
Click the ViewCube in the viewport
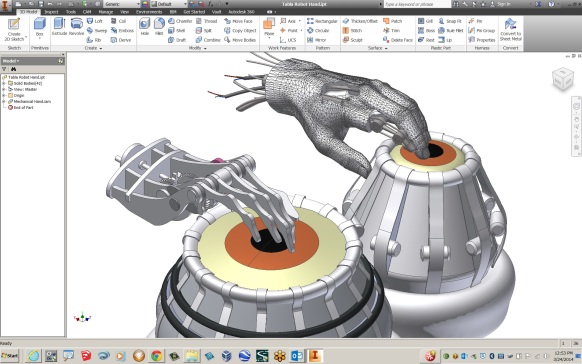563,78
